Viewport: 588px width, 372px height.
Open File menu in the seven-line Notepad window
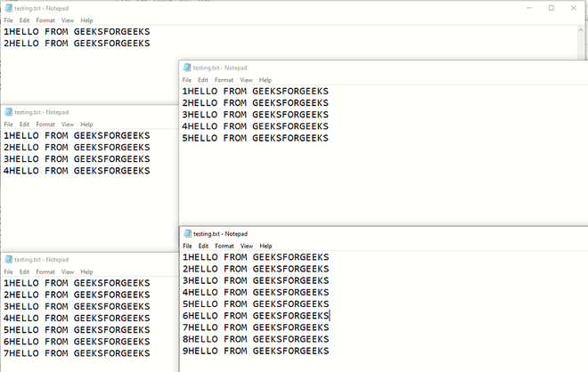coord(8,271)
